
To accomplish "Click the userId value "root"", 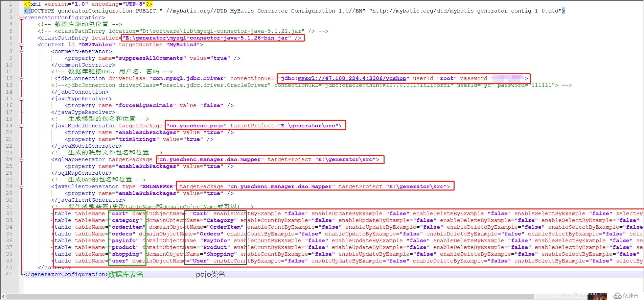I will [447, 78].
